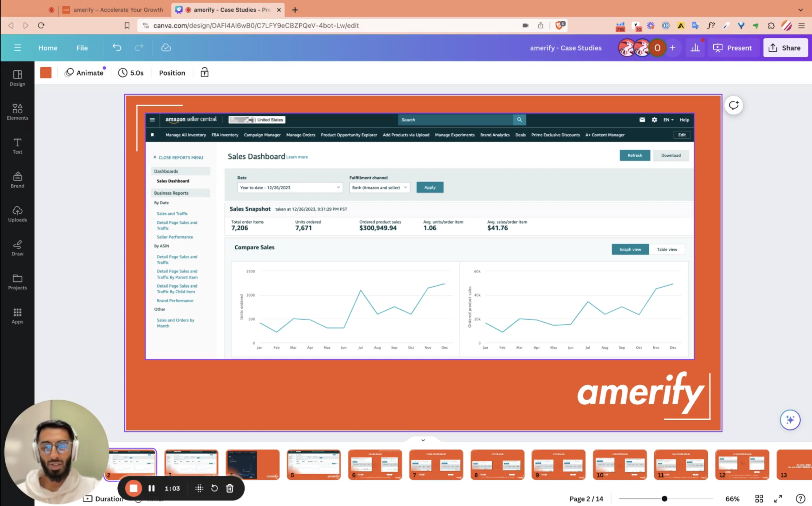Select the Draw tool
The height and width of the screenshot is (506, 812).
[x=17, y=248]
